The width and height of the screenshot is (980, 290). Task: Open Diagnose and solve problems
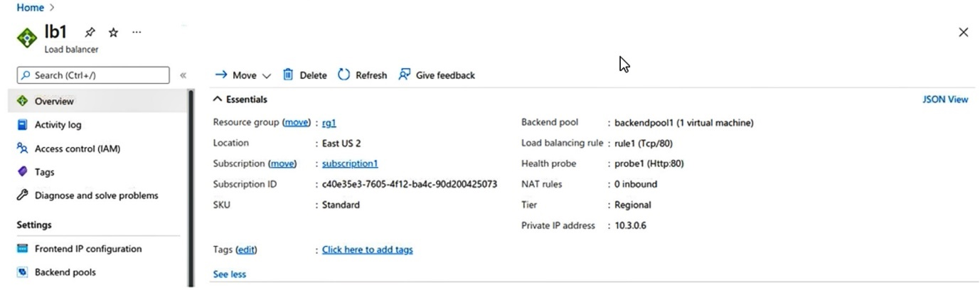pyautogui.click(x=96, y=195)
